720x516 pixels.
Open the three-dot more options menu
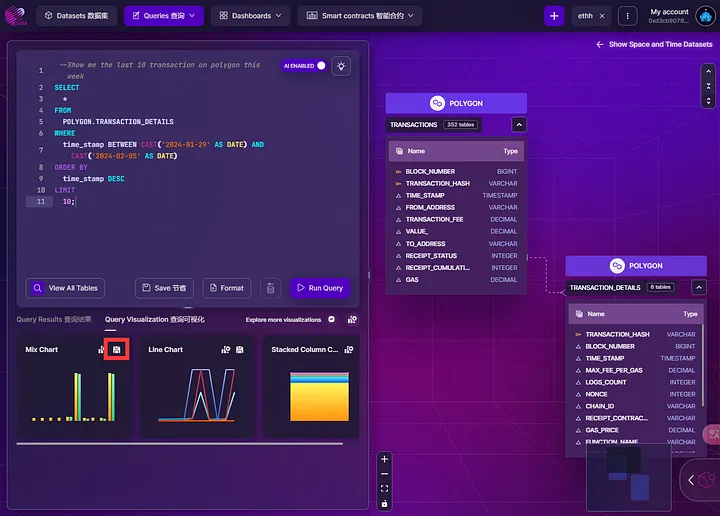(x=627, y=16)
